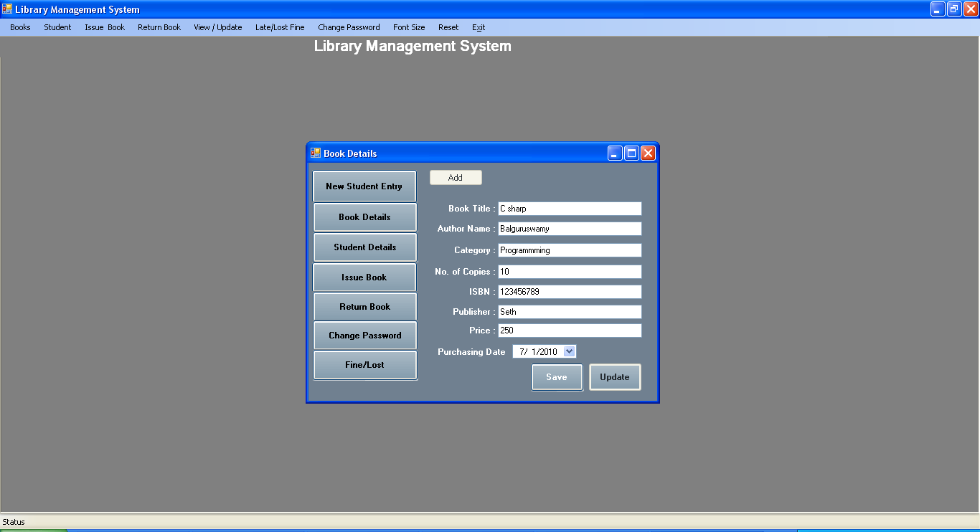This screenshot has height=532, width=980.
Task: Focus the Book Title field
Action: coord(570,209)
